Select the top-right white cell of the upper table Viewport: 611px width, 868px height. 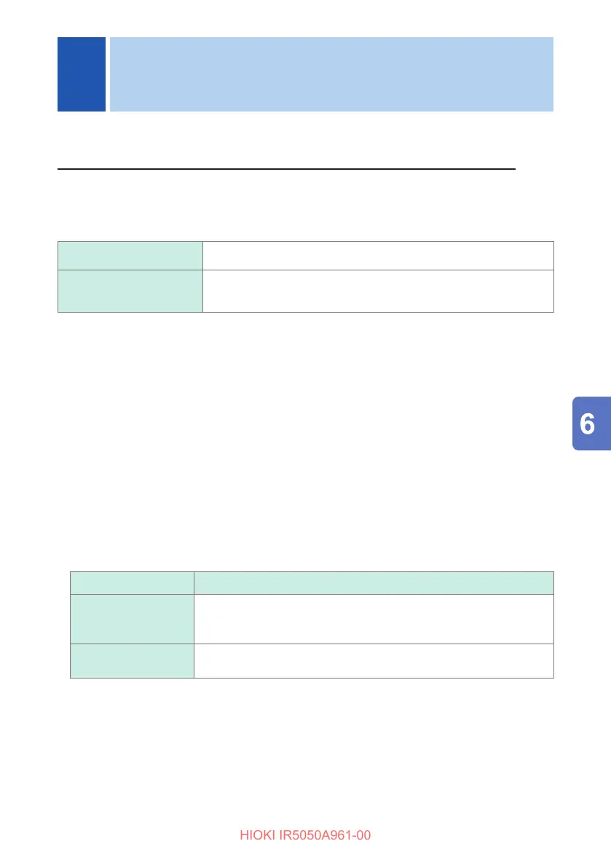(378, 256)
